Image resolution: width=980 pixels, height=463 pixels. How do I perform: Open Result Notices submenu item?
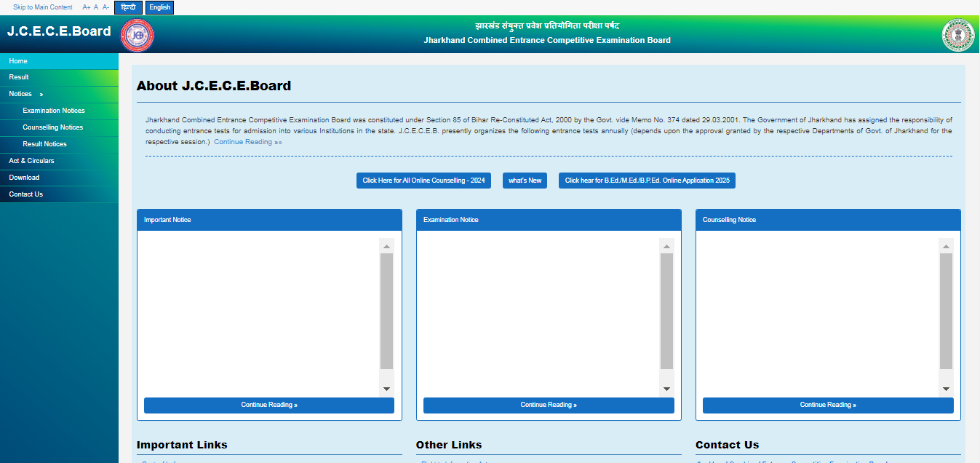[x=44, y=144]
